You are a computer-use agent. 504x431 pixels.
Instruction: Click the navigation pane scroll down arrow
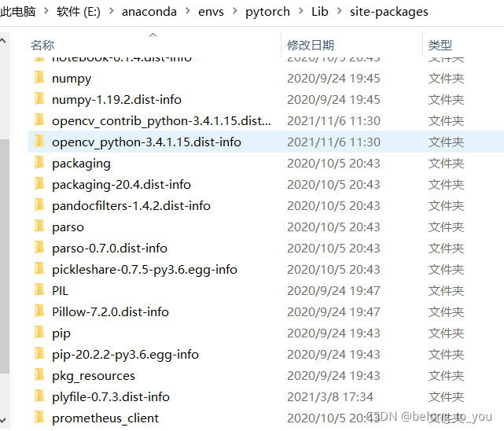[x=3, y=420]
